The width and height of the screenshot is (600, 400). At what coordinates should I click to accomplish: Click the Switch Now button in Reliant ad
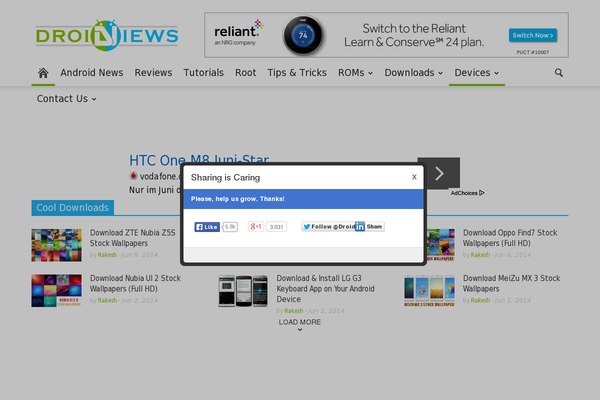(x=533, y=35)
